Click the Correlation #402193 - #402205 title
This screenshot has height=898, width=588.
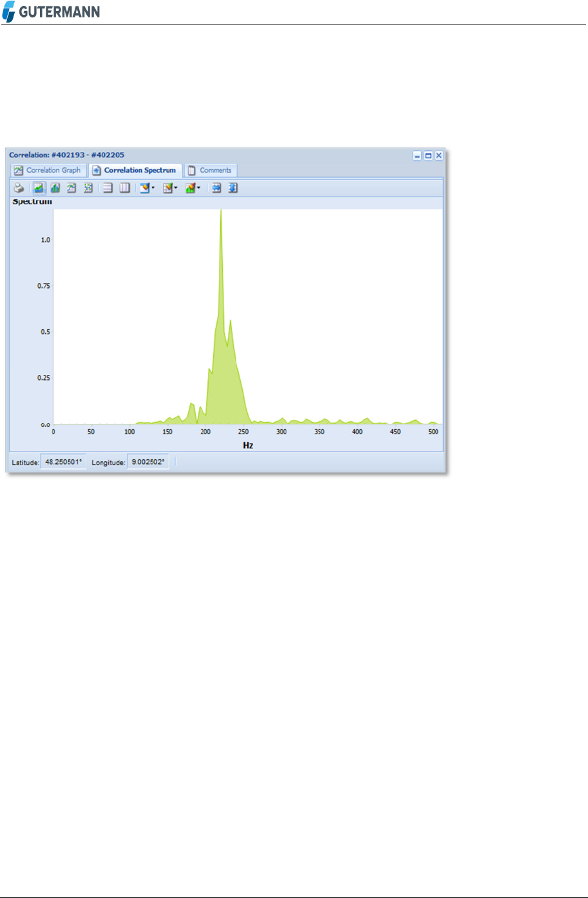[x=67, y=155]
